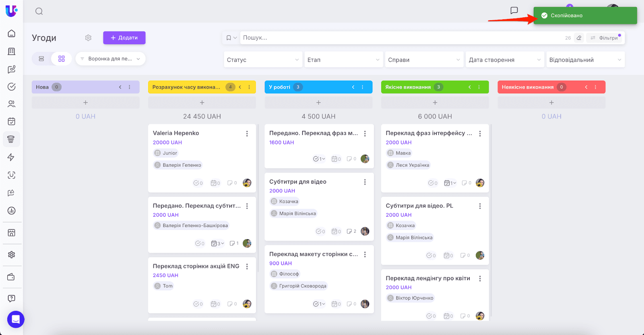Image resolution: width=644 pixels, height=335 pixels.
Task: Open the support chat bubble widget
Action: 16,319
